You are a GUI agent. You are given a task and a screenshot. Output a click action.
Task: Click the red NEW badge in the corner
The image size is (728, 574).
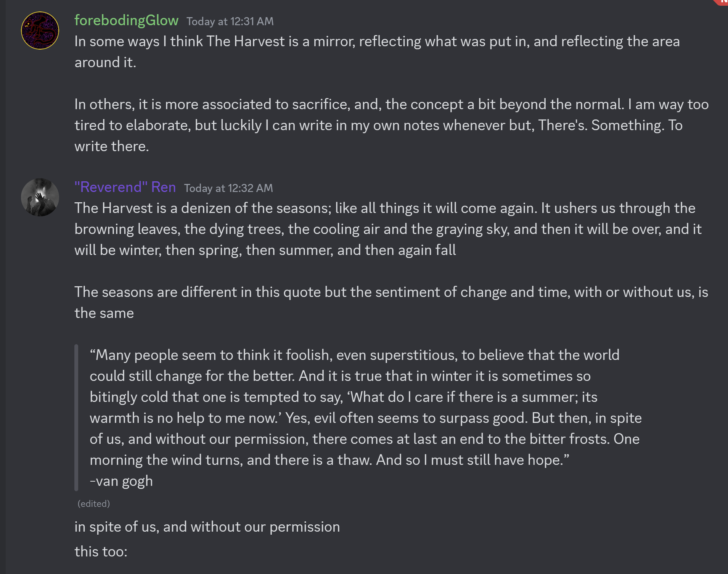click(x=722, y=2)
